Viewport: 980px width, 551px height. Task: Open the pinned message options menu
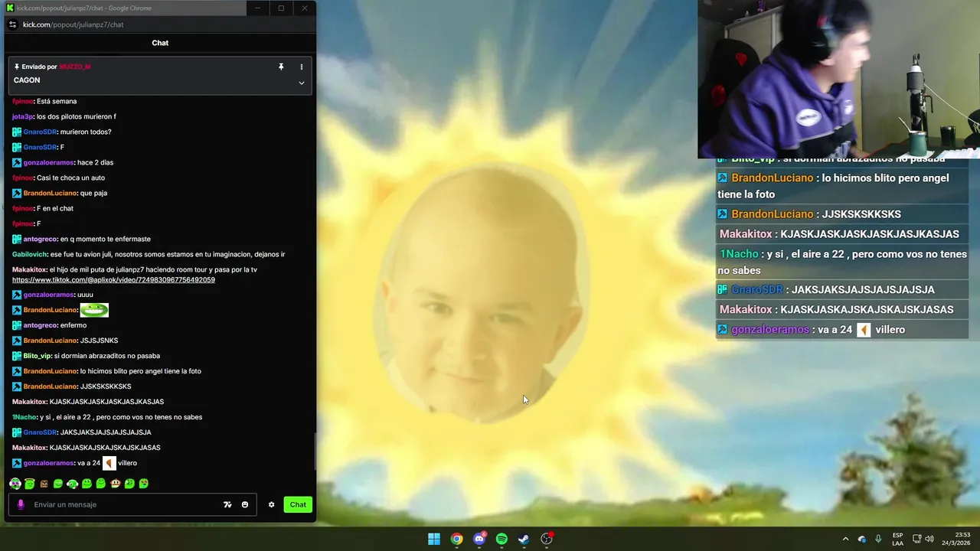[302, 67]
